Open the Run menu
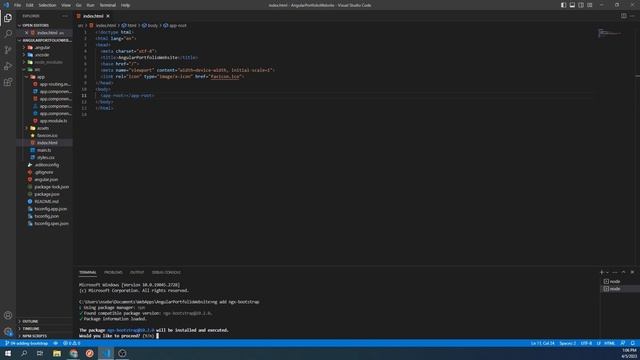 click(x=91, y=5)
